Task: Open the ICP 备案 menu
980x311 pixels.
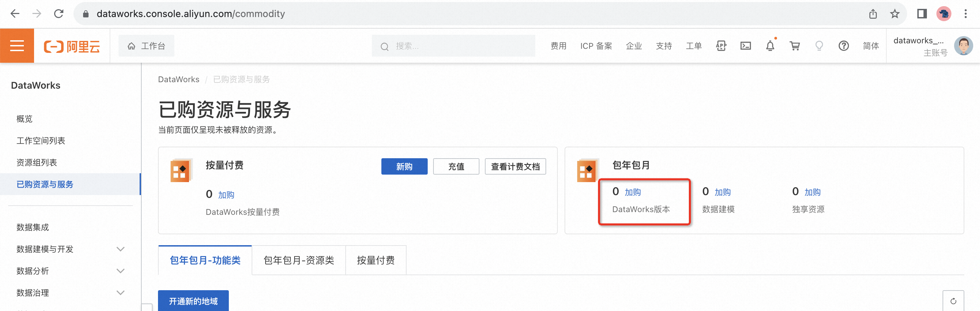Action: coord(596,46)
